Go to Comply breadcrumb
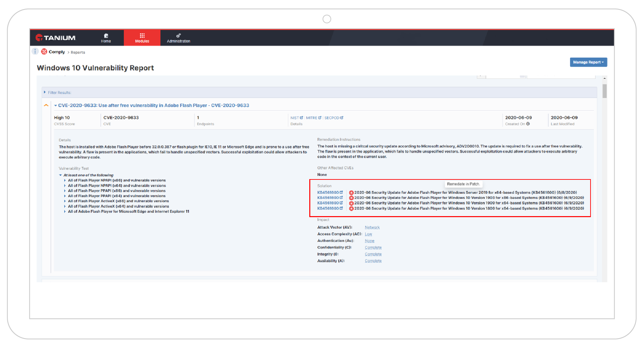 click(x=57, y=52)
